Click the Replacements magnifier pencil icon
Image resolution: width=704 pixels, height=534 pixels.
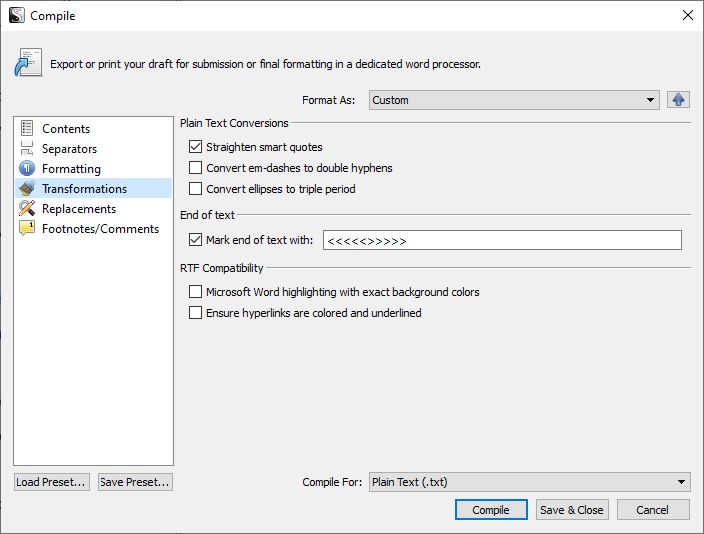[27, 208]
